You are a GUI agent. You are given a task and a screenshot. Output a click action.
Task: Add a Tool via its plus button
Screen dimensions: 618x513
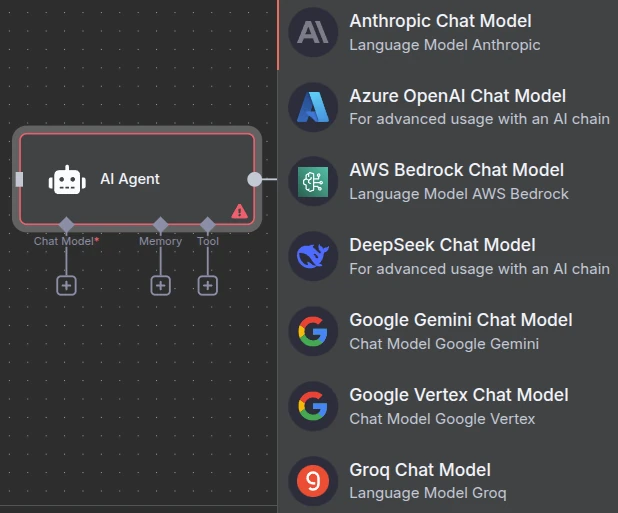point(208,286)
